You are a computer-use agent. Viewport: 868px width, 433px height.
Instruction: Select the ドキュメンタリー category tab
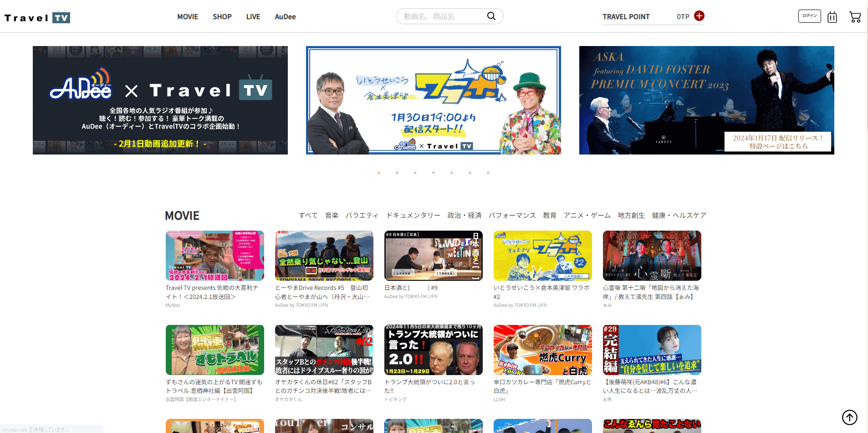pos(414,215)
